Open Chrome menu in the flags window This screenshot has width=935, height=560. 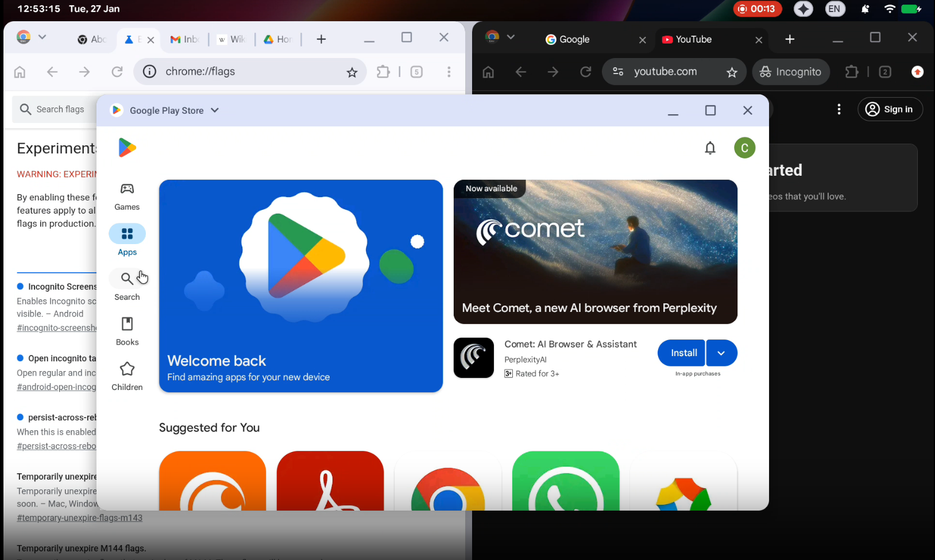(449, 72)
